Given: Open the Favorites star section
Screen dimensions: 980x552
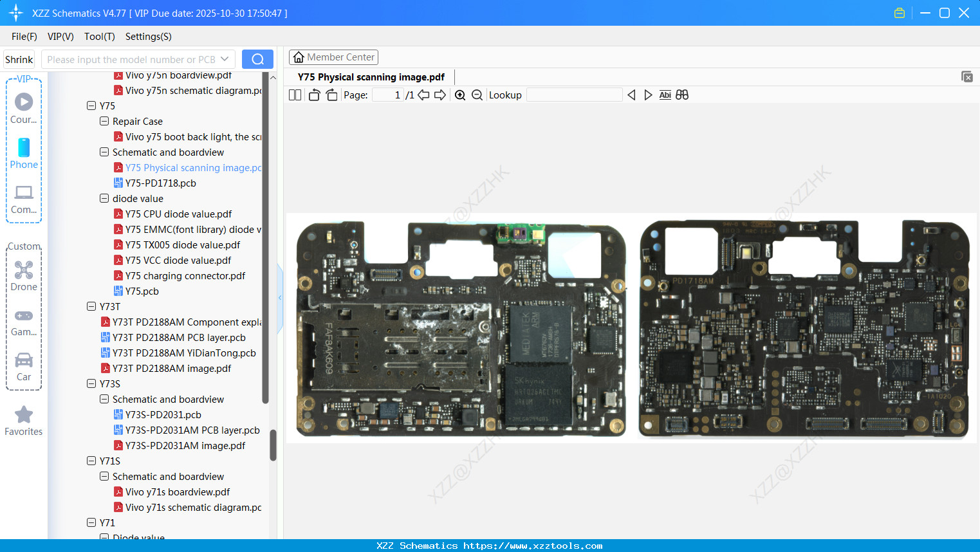Looking at the screenshot, I should coord(24,421).
